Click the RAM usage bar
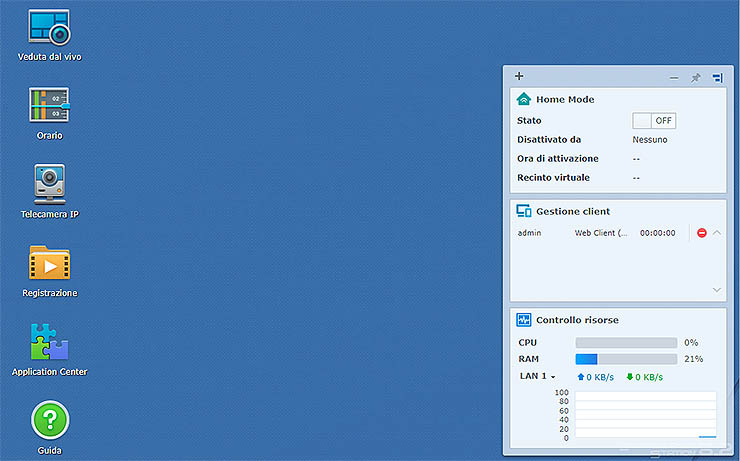The height and width of the screenshot is (461, 740). [626, 359]
